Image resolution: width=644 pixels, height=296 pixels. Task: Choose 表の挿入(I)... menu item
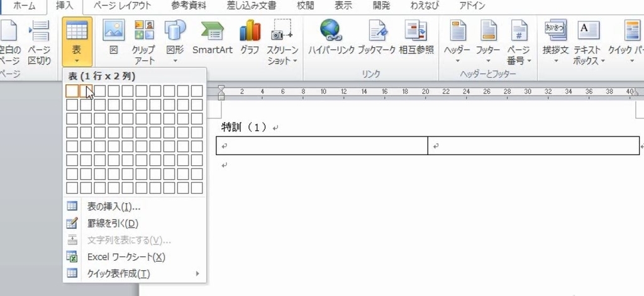tap(135, 207)
